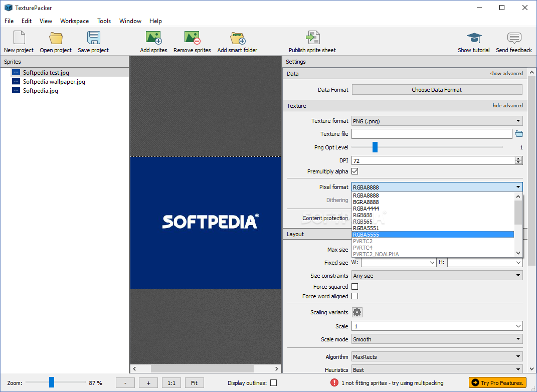Click the zoom in plus button

(148, 383)
